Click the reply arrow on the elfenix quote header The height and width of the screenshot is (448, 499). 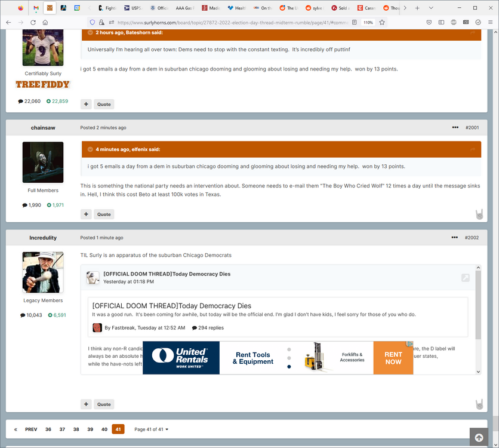[474, 149]
